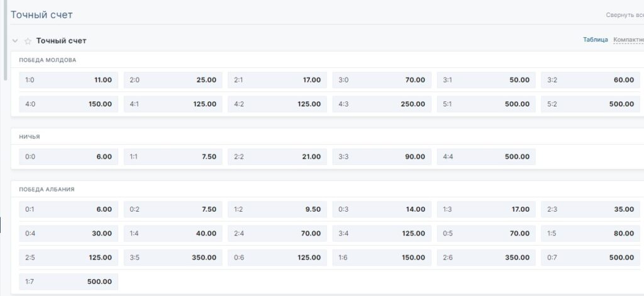Pick score 5:1 at 500.00
The height and width of the screenshot is (296, 644).
tap(486, 104)
